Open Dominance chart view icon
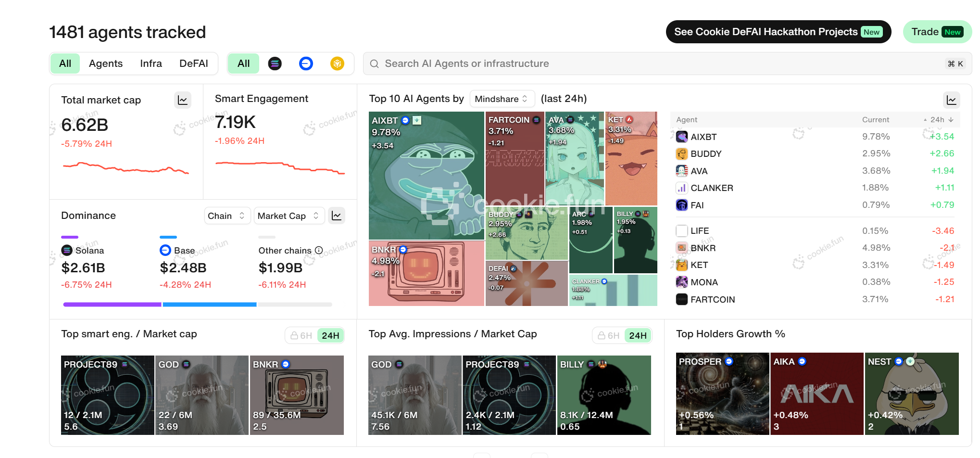980x458 pixels. (337, 216)
